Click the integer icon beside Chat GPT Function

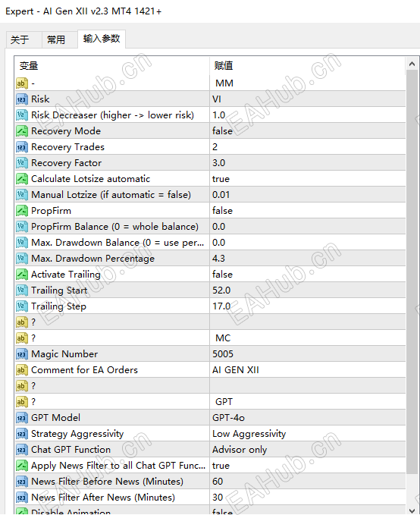coord(22,450)
